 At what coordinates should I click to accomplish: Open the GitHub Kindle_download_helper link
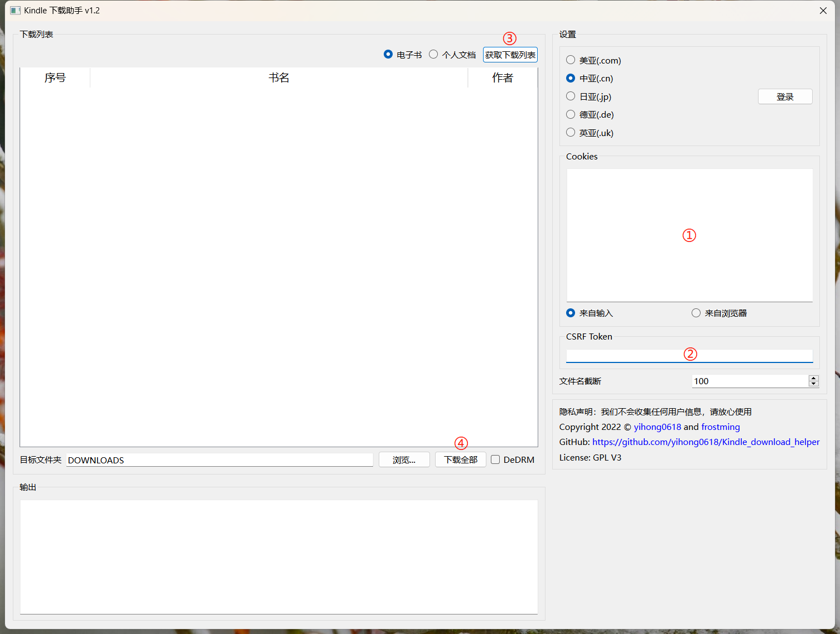(706, 442)
